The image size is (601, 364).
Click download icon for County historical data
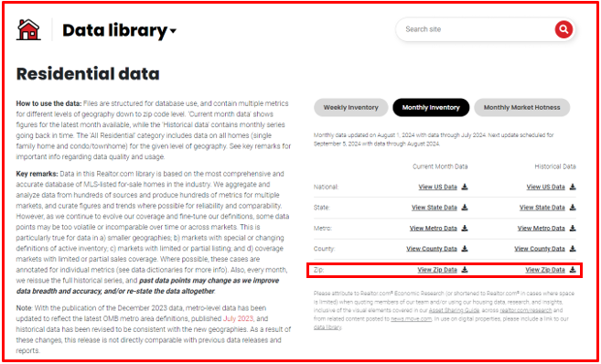(573, 249)
